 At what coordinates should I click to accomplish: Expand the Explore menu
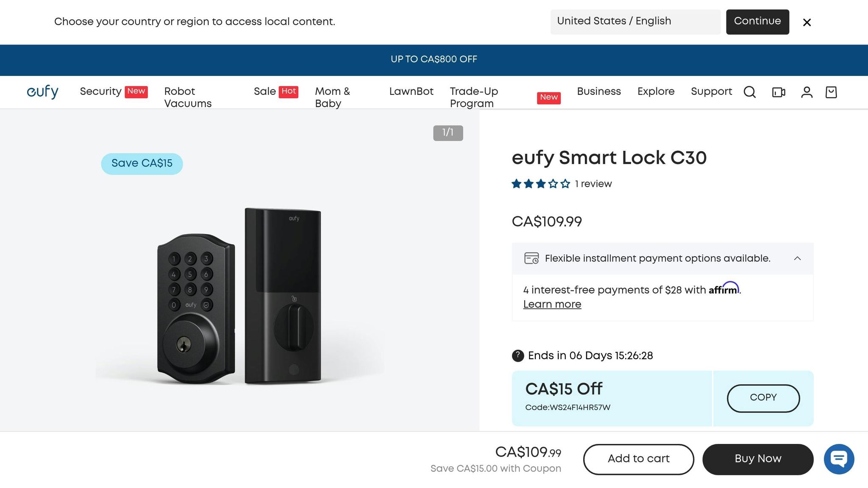click(x=656, y=91)
